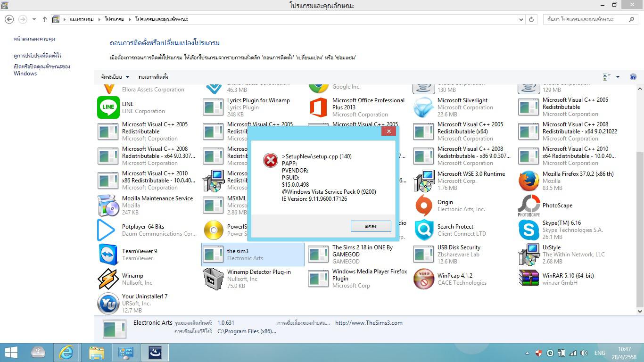Screen dimensions: 644x362
Task: Click the LINE app icon
Action: 108,107
